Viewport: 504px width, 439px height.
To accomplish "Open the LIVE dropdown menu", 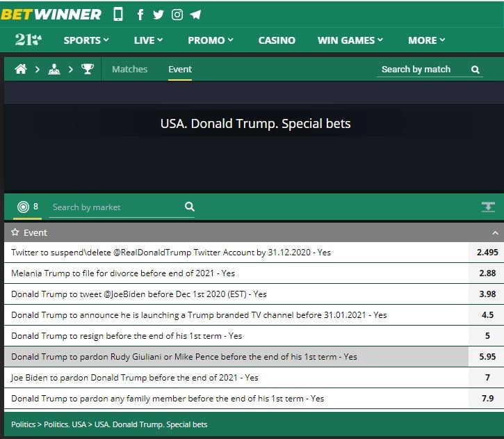I will coord(148,40).
